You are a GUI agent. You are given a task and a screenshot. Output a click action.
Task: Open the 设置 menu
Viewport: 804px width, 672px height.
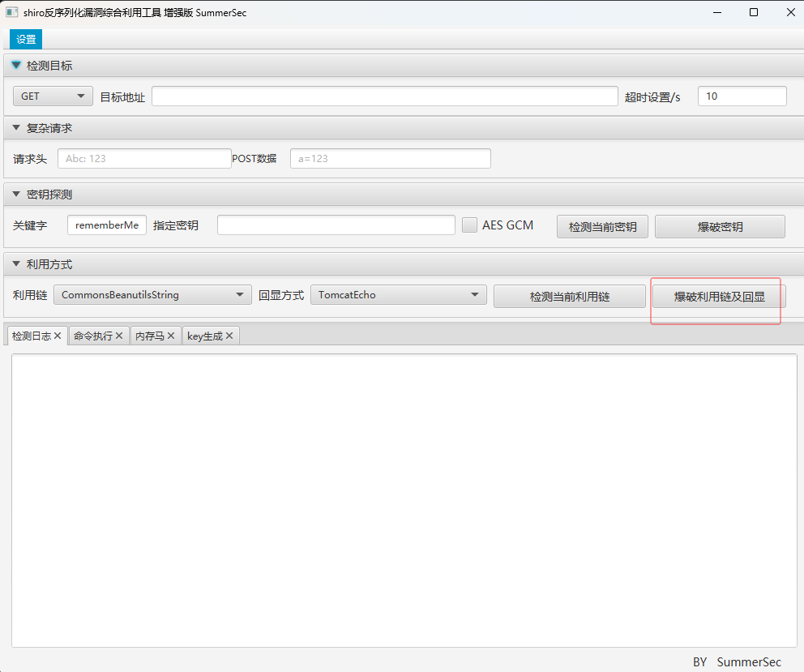click(x=26, y=40)
